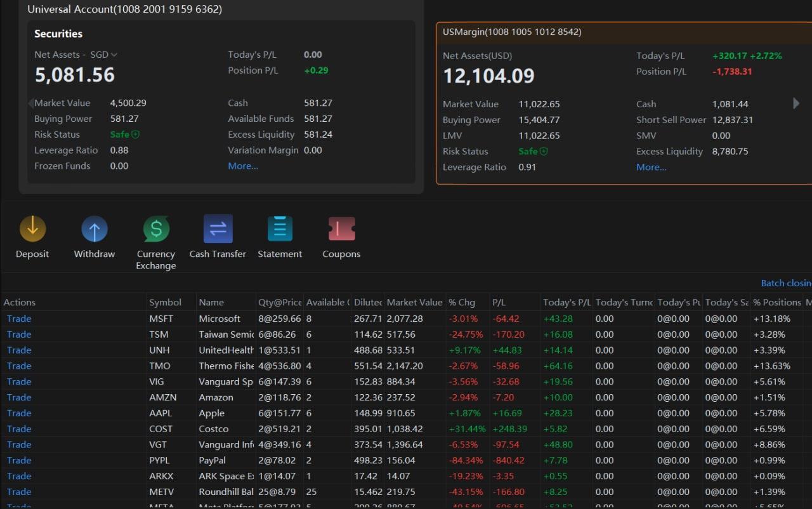Viewport: 812px width, 509px height.
Task: Sort by the Name column header
Action: [211, 303]
